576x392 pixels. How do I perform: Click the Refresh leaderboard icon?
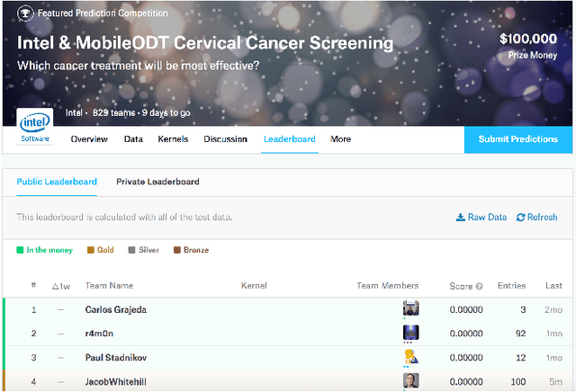click(x=520, y=218)
